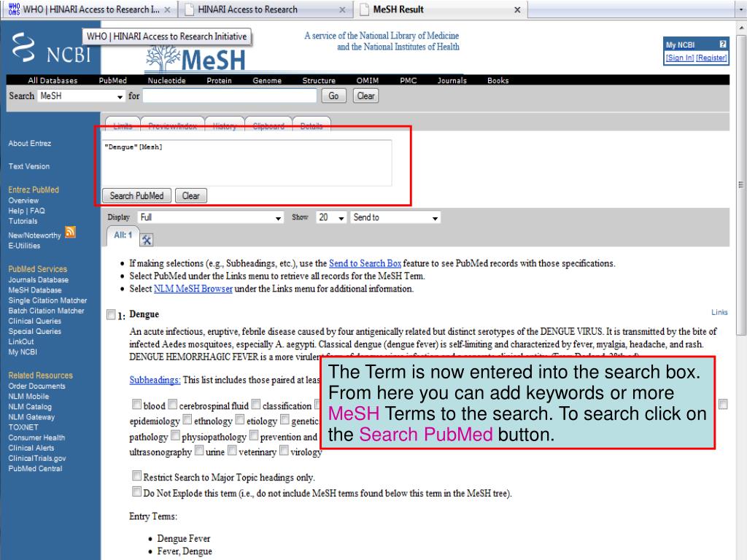Open the NLM MeSH Browser link

point(193,289)
